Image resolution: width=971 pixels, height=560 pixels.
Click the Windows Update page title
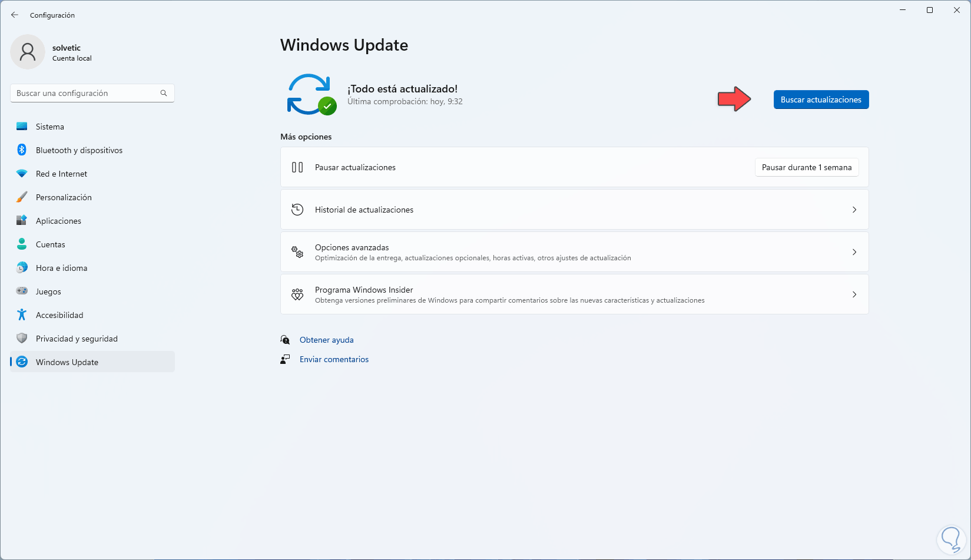click(344, 45)
